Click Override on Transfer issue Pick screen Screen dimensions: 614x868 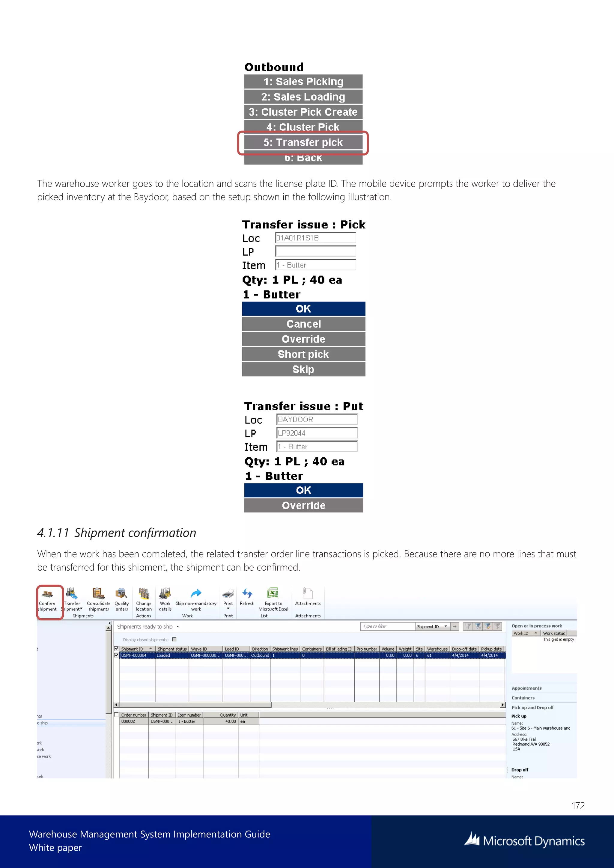point(304,339)
